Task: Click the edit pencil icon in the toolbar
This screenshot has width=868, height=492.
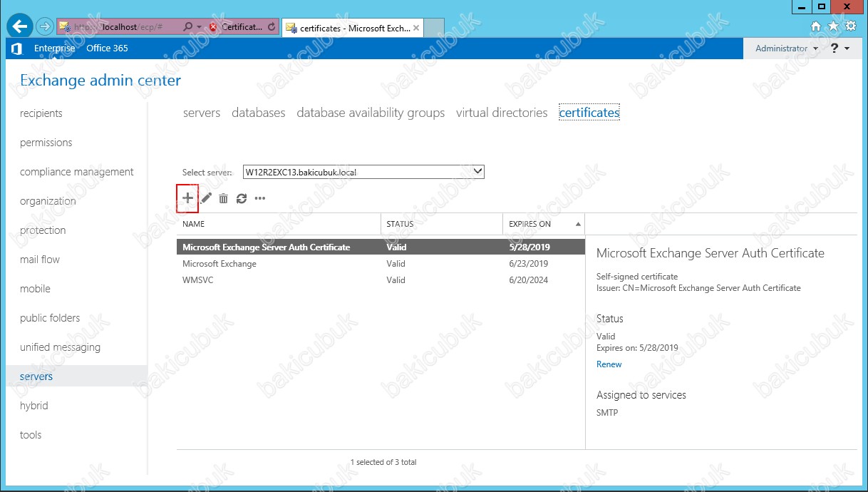Action: point(206,198)
